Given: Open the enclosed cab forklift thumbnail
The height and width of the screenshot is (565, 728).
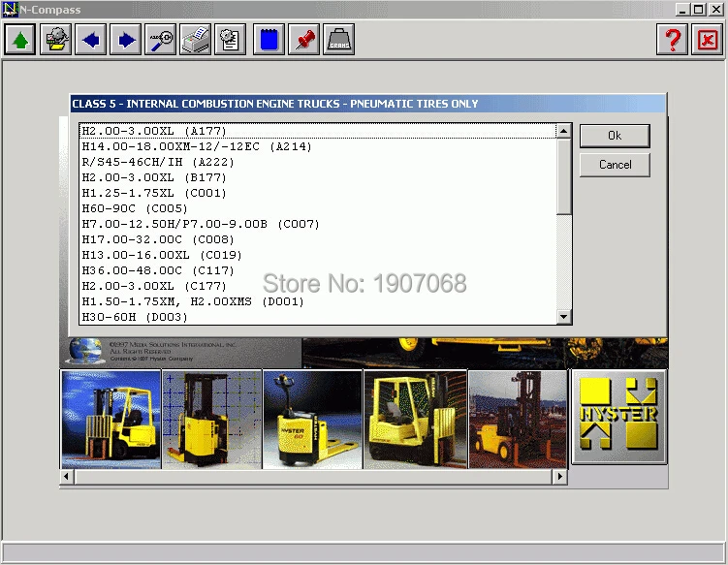Looking at the screenshot, I should point(415,420).
